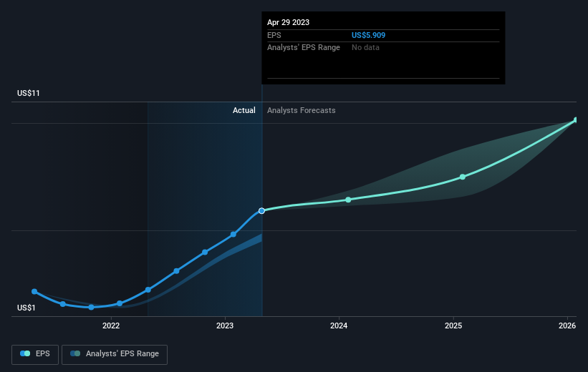588x372 pixels.
Task: Click the Actual label
Action: click(244, 110)
